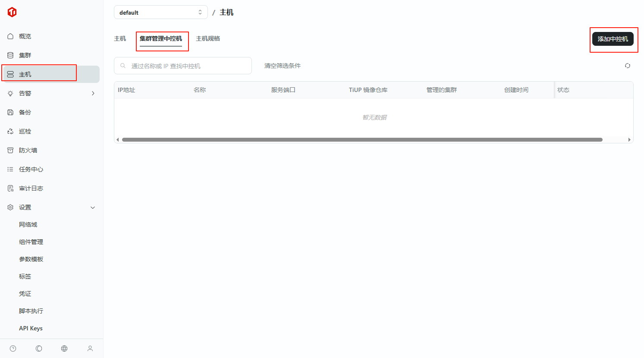Click the refresh icon above the table
The width and height of the screenshot is (644, 358).
627,66
